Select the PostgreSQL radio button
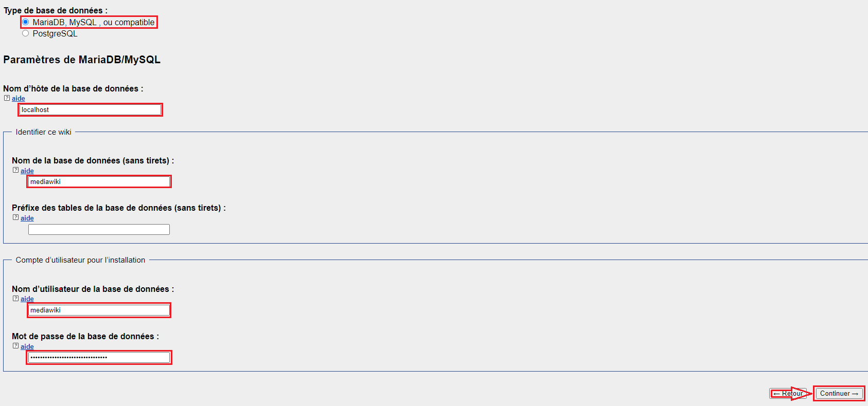868x406 pixels. (25, 33)
